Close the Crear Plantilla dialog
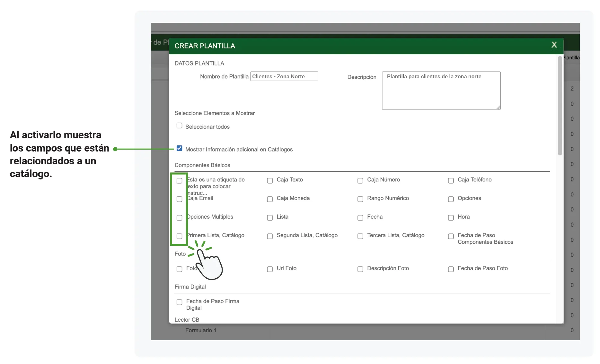Screen dimensions: 600x364 [554, 45]
